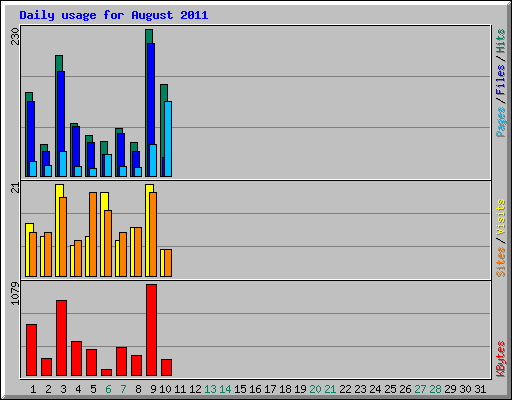Click the red KBytes bar for day 4
Viewport: 512px width, 400px height.
(x=76, y=358)
